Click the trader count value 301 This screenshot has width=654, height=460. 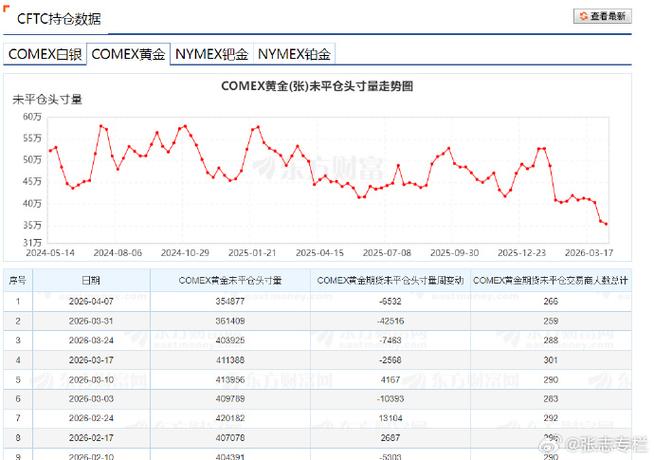point(551,360)
